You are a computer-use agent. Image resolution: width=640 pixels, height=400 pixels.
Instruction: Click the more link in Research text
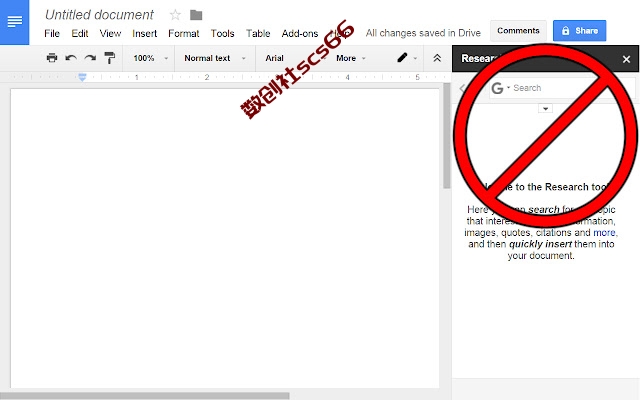(x=604, y=233)
